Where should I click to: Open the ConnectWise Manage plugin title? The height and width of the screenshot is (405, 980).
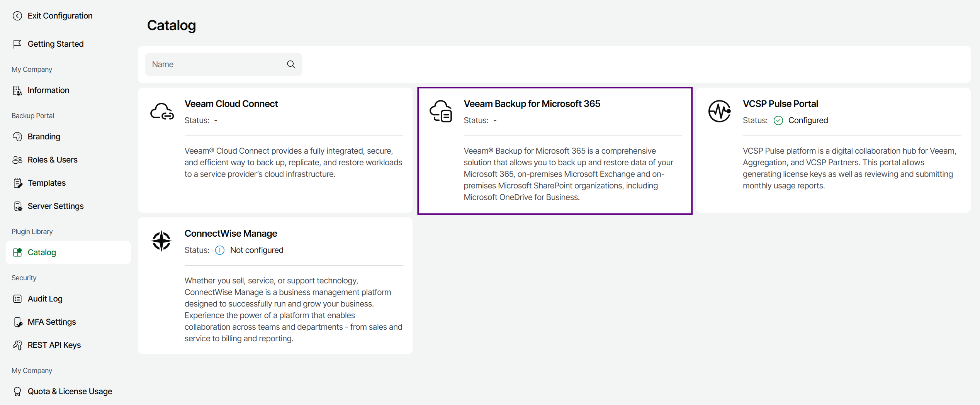tap(231, 234)
